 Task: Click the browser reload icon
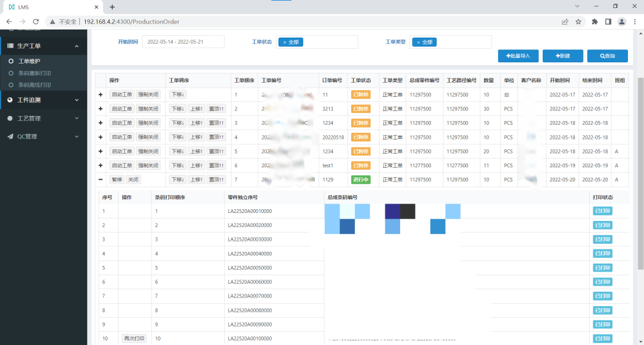pos(36,22)
